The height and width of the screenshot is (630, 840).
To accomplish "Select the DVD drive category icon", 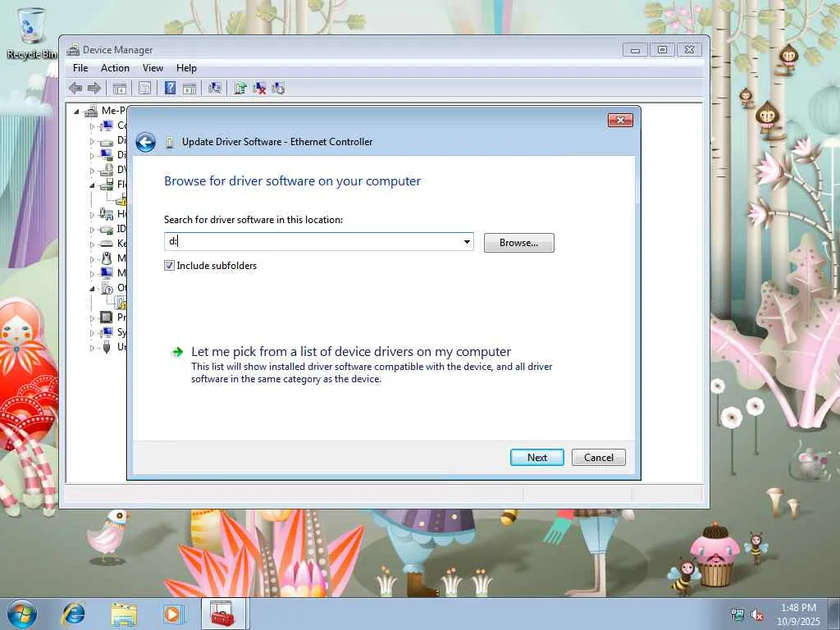I will (x=107, y=170).
